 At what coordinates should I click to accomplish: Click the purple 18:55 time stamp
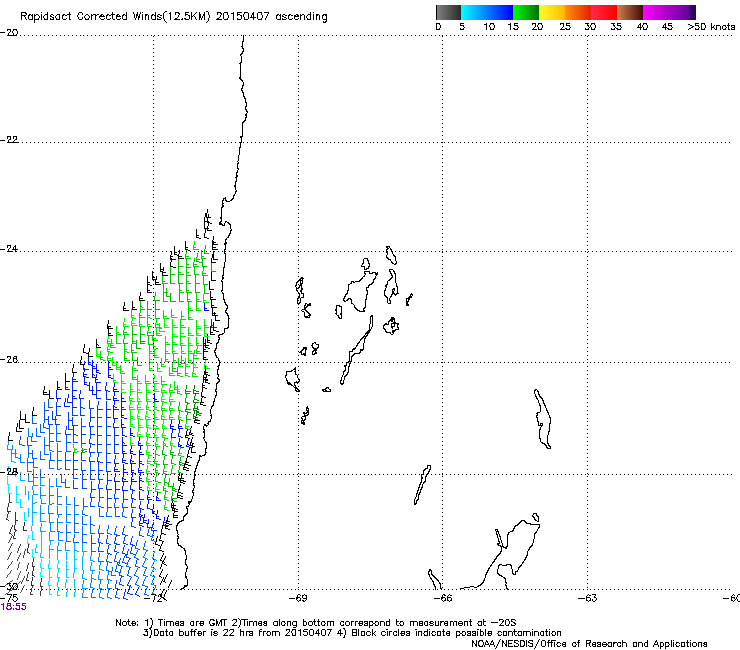click(x=14, y=607)
